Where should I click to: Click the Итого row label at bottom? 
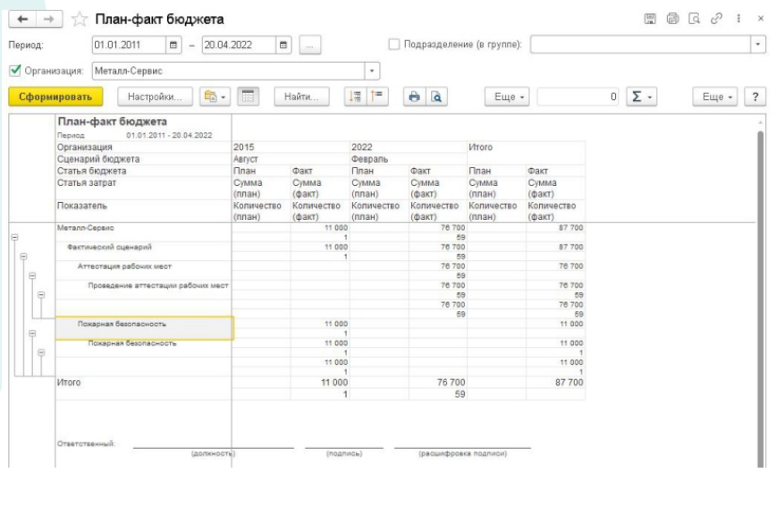click(x=68, y=383)
